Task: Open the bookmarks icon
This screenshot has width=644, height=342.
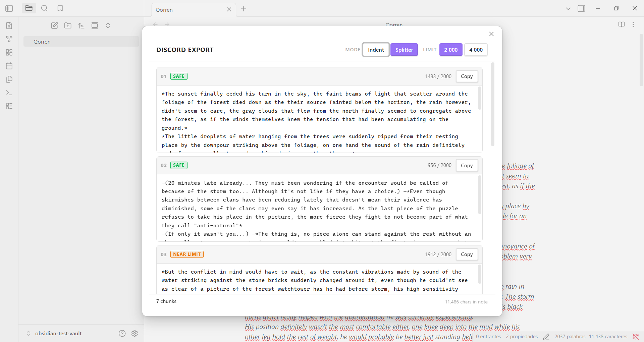Action: tap(60, 8)
